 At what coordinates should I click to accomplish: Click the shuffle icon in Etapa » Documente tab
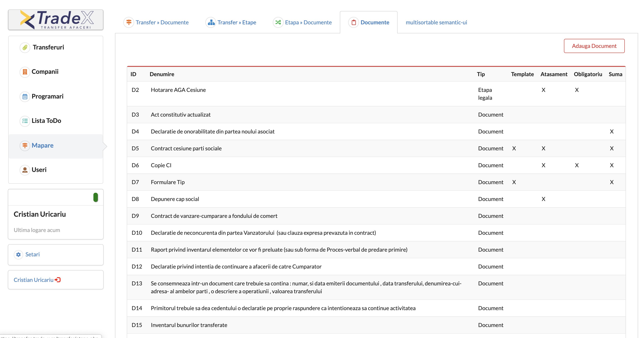[278, 23]
